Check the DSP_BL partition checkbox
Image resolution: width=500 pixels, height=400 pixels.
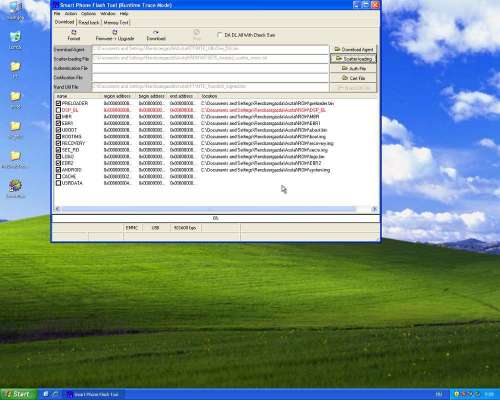coord(58,110)
